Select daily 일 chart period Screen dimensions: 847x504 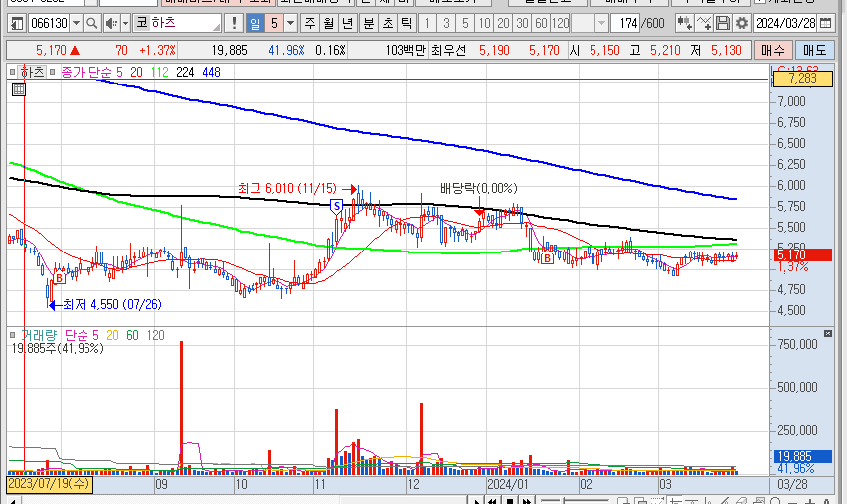tap(254, 23)
